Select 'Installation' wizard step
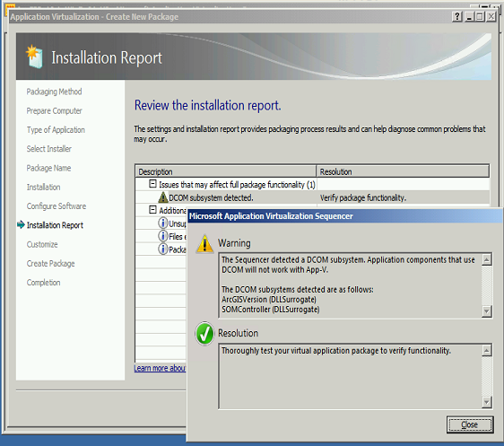Viewport: 504px width, 446px height. tap(43, 188)
